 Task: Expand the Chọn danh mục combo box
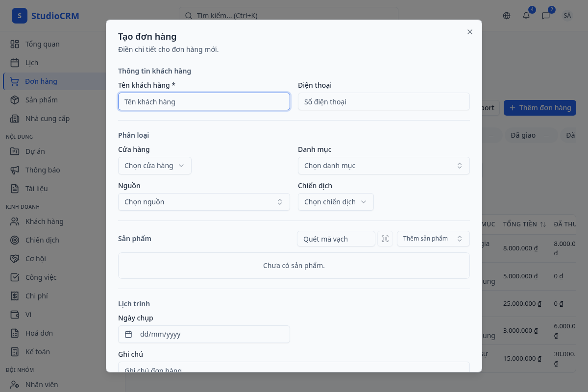(384, 166)
